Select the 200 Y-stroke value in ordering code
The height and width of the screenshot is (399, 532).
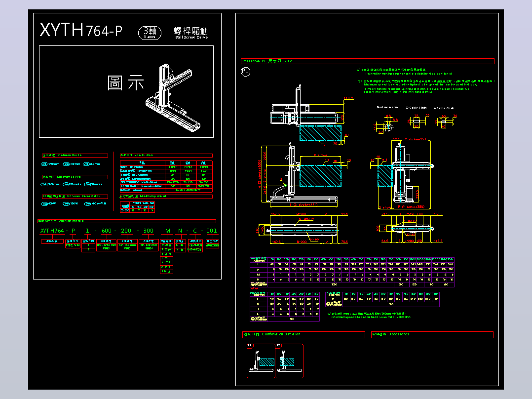click(x=126, y=231)
